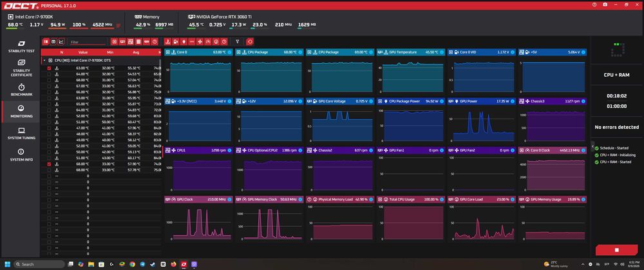Click the 'Schedule - Started' log entry

coord(614,148)
